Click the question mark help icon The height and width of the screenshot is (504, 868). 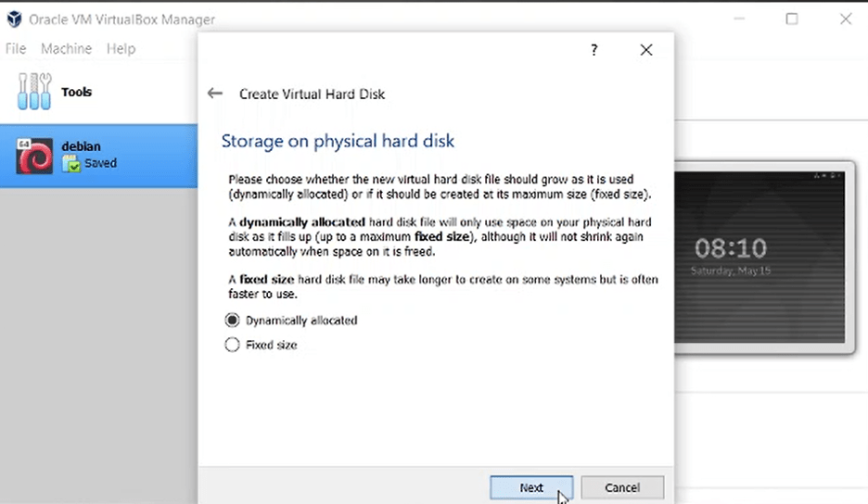(594, 50)
